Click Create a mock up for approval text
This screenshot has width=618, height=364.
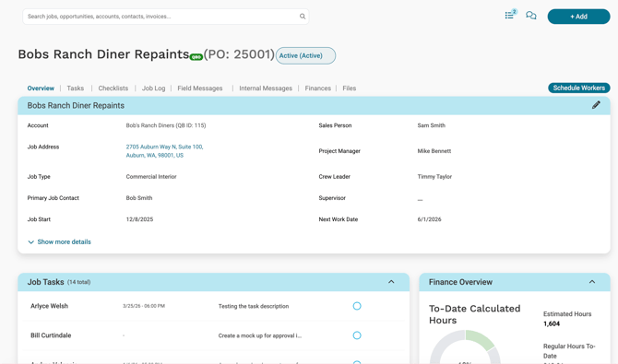[260, 335]
